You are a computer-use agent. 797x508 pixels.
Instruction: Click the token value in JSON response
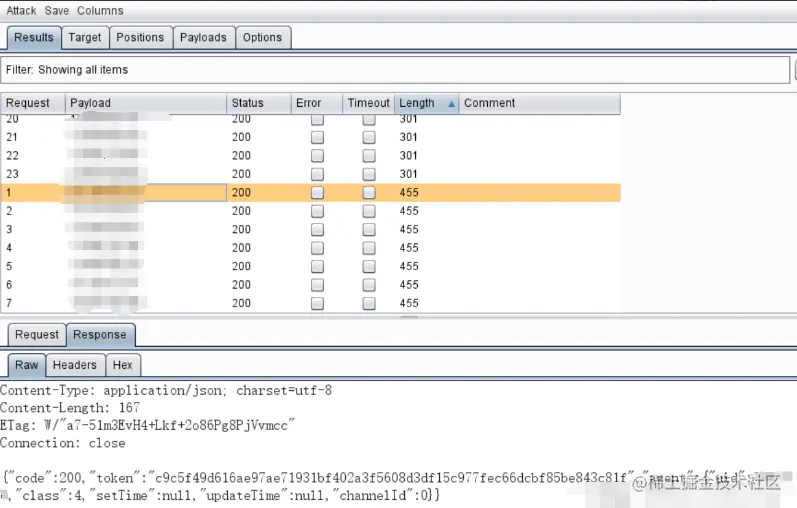390,478
